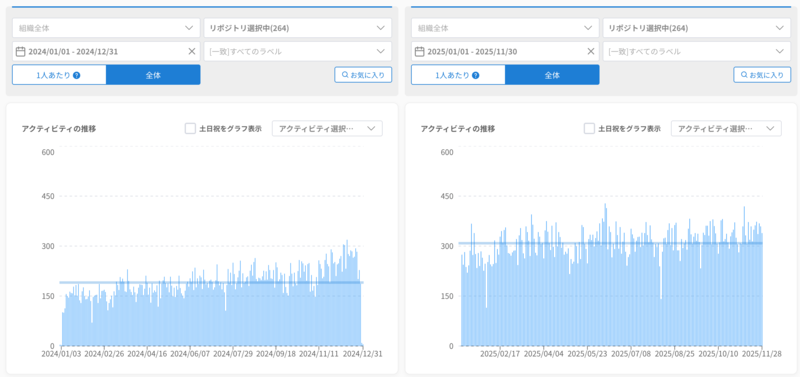Expand left repository selector リポジトリ選択中(264)

click(x=298, y=28)
